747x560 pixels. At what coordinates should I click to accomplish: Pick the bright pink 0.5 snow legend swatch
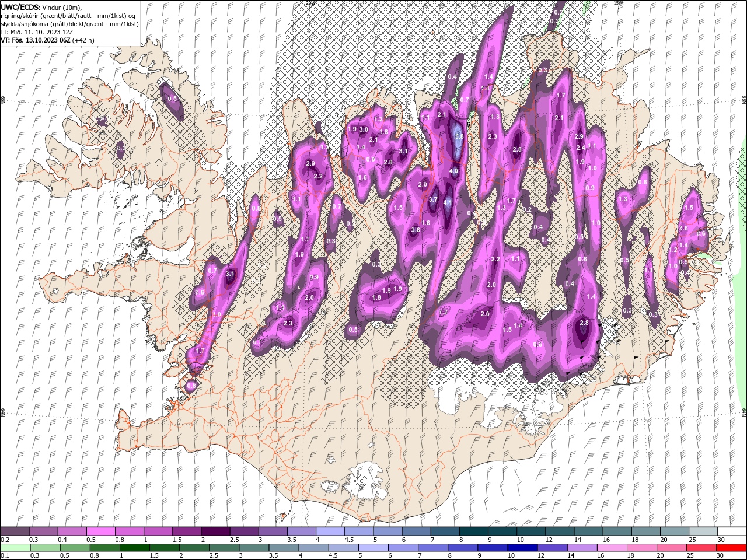[x=100, y=531]
